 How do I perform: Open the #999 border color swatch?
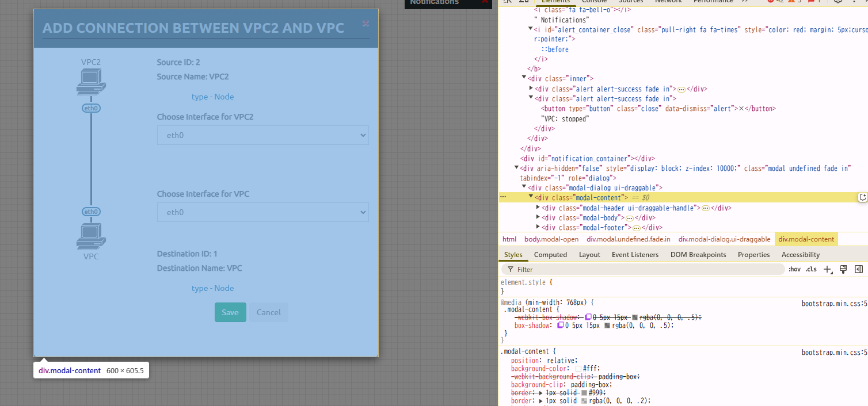point(585,392)
